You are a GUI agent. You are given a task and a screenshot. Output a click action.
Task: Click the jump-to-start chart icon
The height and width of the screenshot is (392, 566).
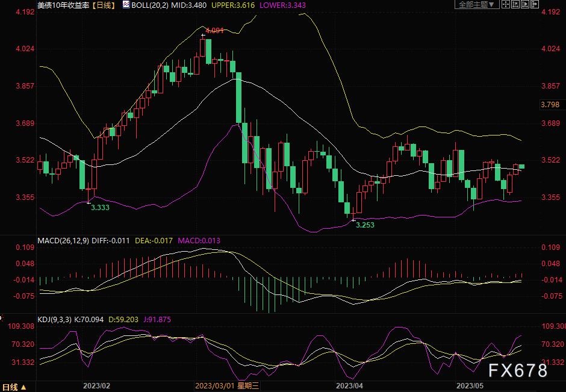click(516, 4)
